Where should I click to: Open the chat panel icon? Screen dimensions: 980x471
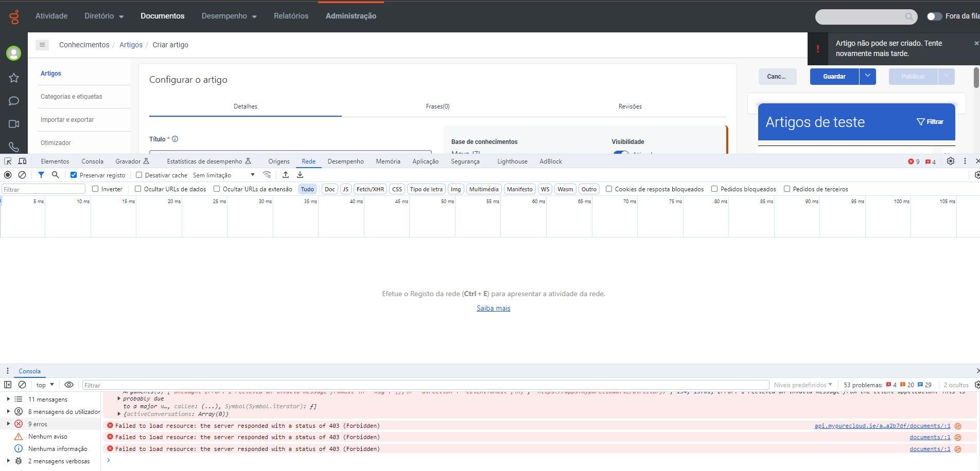[x=14, y=101]
